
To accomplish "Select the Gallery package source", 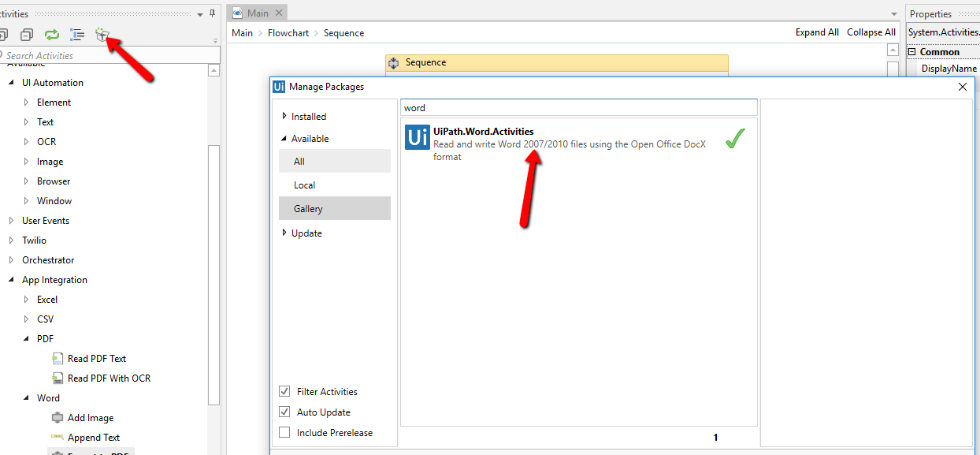I will click(309, 209).
